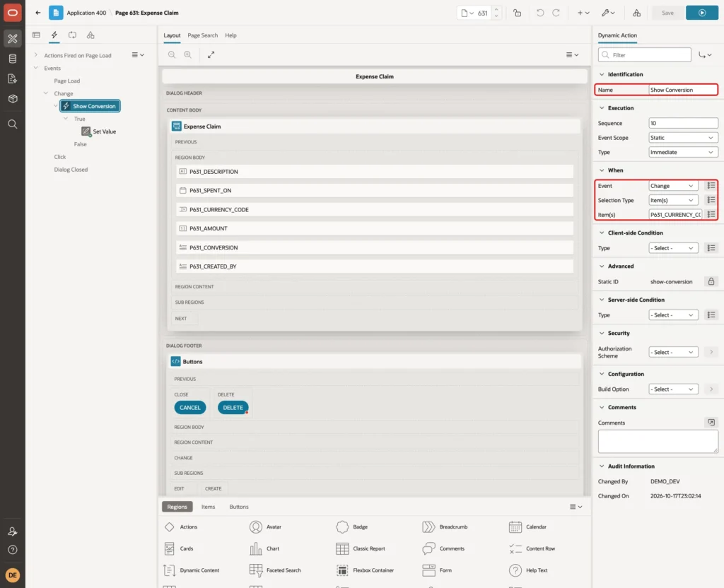Select the Regions gallery tab

tap(177, 507)
